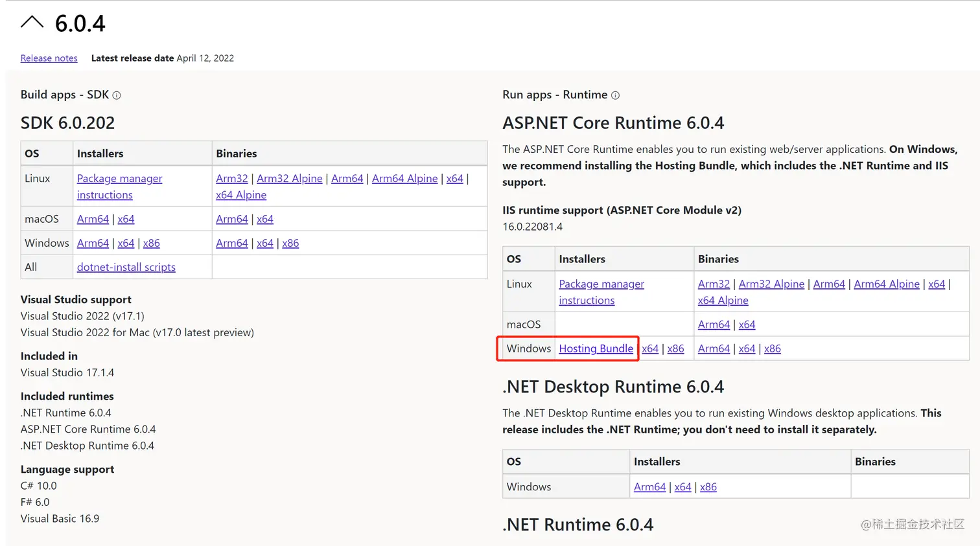Download SDK Windows x64 binary
The height and width of the screenshot is (546, 980).
pyautogui.click(x=265, y=243)
